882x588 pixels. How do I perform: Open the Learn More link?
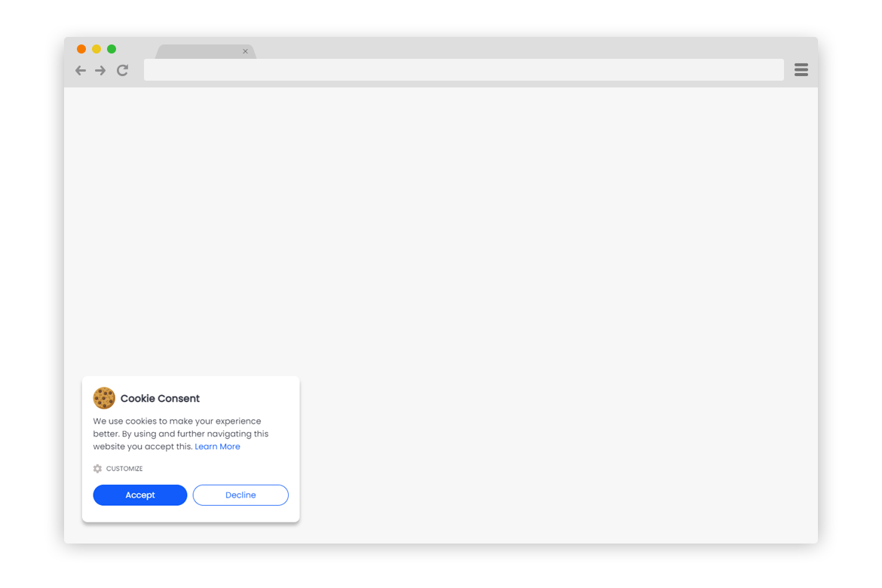(217, 447)
